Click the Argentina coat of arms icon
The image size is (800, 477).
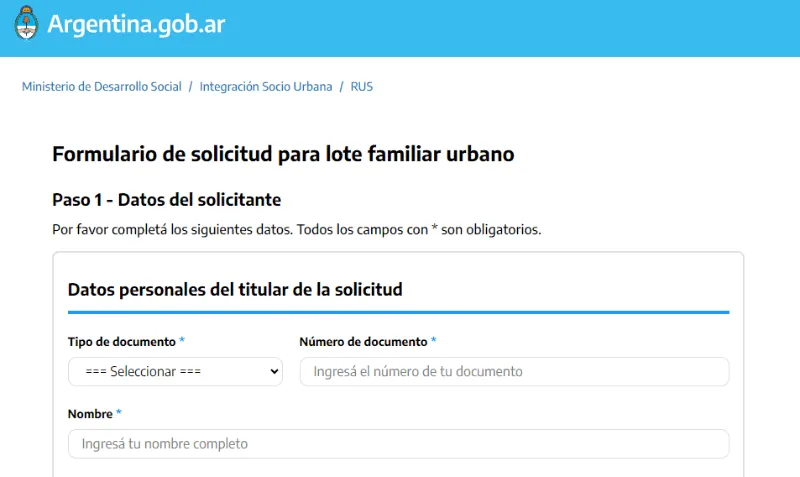pos(26,24)
